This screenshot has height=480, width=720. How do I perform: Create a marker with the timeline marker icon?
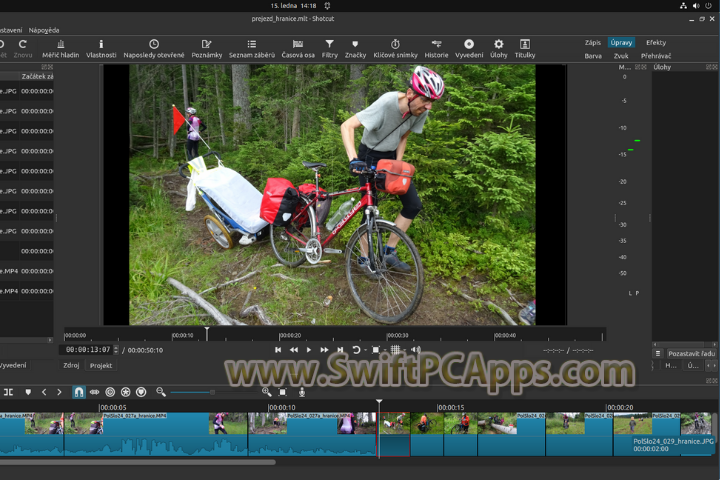(28, 392)
